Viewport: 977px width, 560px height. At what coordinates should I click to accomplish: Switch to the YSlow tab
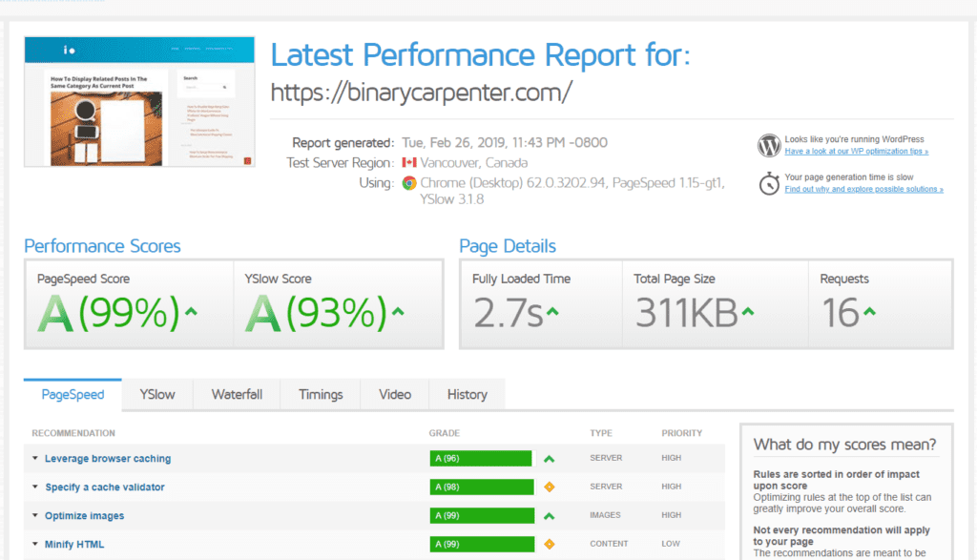click(x=157, y=394)
